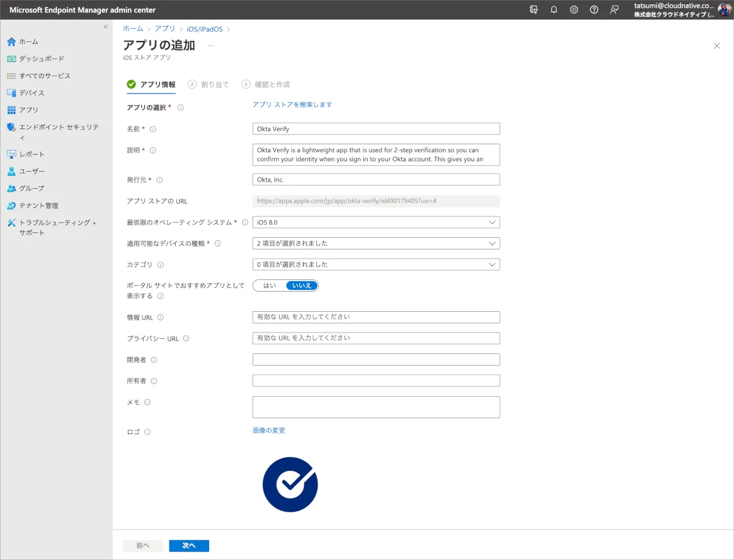Click the 次へ button
This screenshot has width=734, height=560.
(x=189, y=546)
